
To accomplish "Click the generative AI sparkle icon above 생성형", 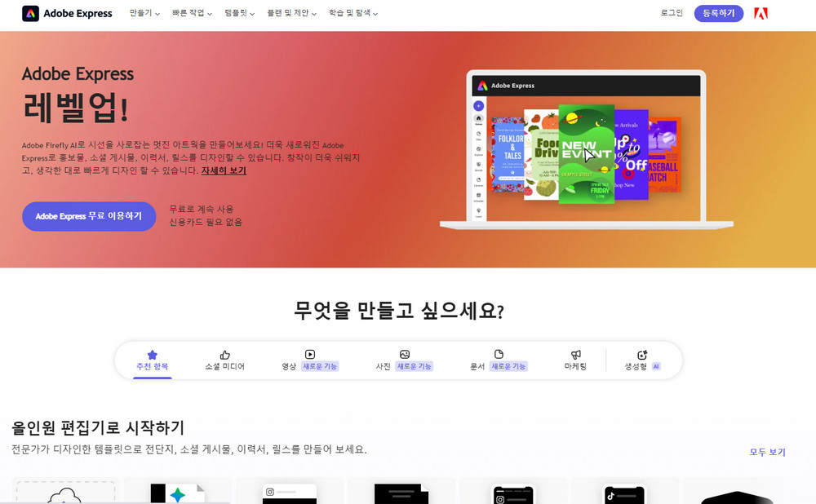I will tap(642, 355).
